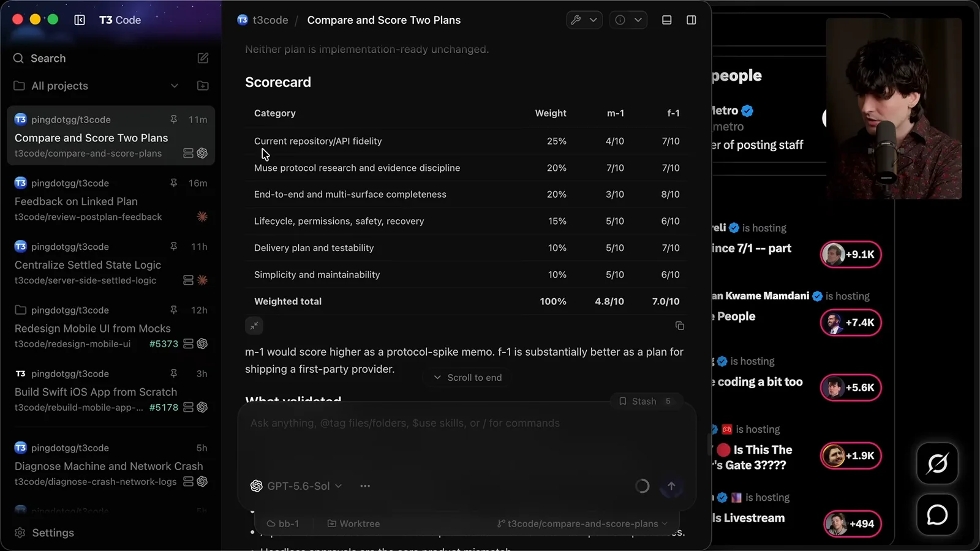Open the Build Swift iOS App from Scratch thread
The height and width of the screenshot is (551, 980).
click(111, 391)
